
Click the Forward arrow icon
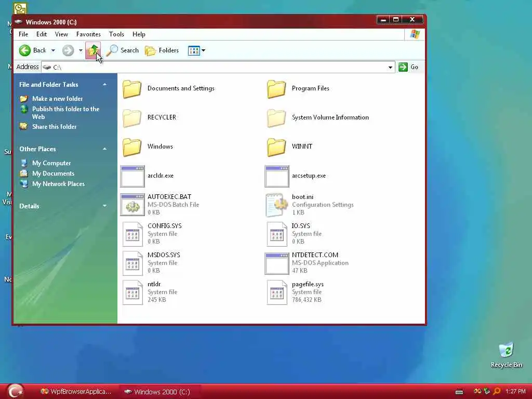point(68,50)
